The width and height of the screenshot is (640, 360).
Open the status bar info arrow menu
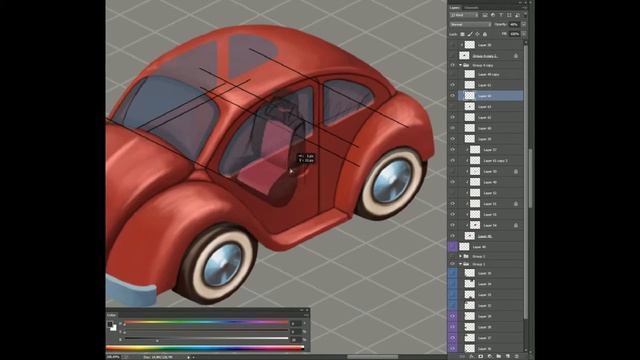point(189,358)
